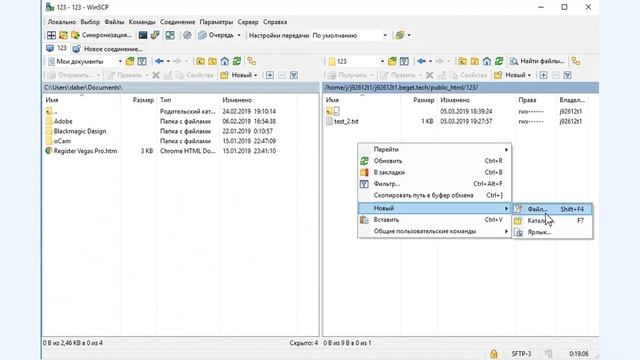This screenshot has width=640, height=360.
Task: Expand the Очередь dropdown arrow
Action: [239, 36]
